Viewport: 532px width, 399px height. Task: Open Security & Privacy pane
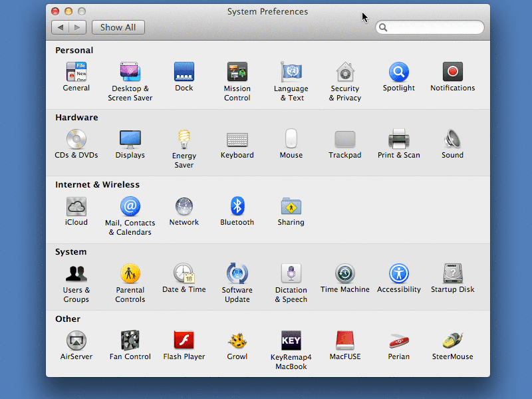[345, 72]
